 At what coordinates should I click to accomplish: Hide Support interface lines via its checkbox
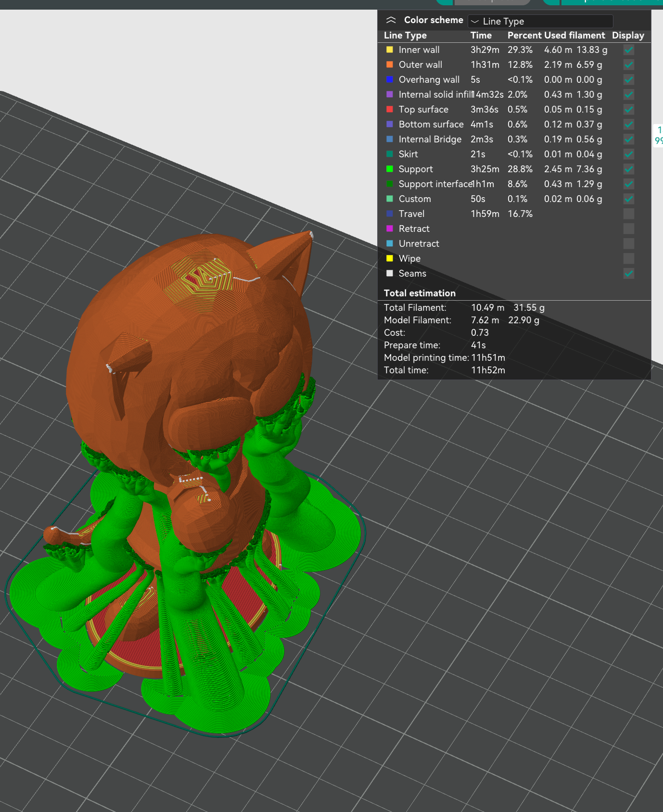point(628,184)
